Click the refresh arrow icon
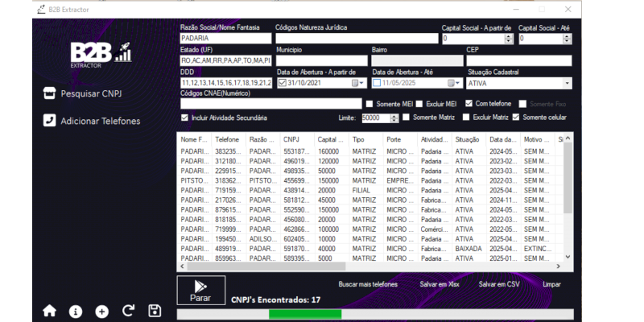 coord(128,311)
